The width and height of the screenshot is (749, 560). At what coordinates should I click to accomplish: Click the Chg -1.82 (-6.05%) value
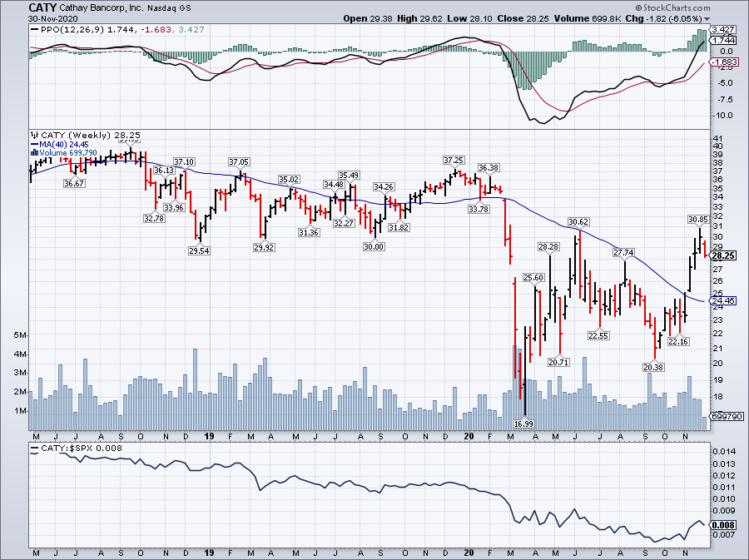pyautogui.click(x=663, y=18)
